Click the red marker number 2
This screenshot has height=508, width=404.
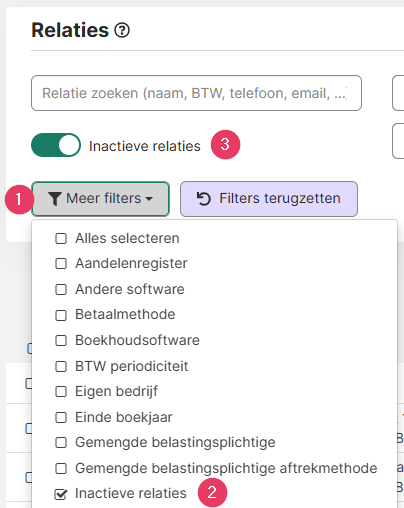pyautogui.click(x=212, y=493)
